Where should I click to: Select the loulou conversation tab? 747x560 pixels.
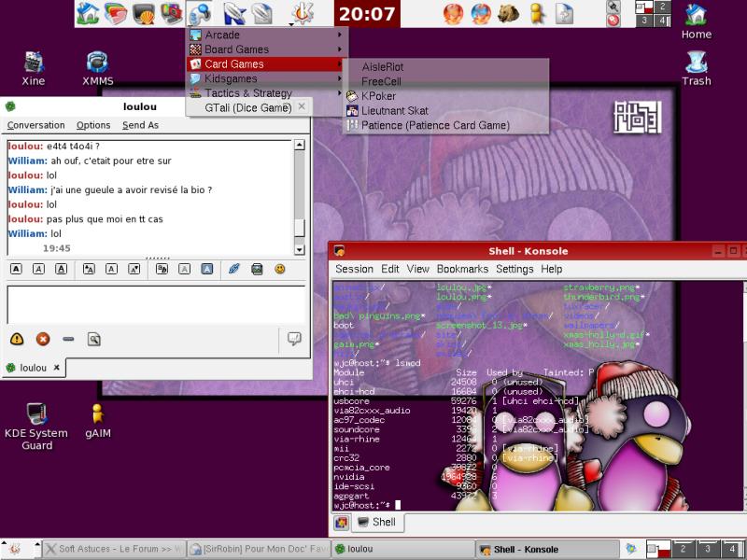[33, 368]
